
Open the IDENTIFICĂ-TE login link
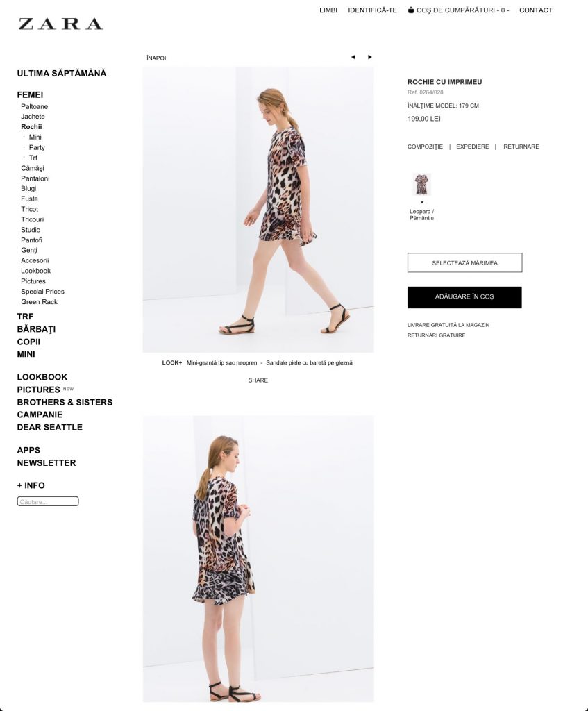372,10
